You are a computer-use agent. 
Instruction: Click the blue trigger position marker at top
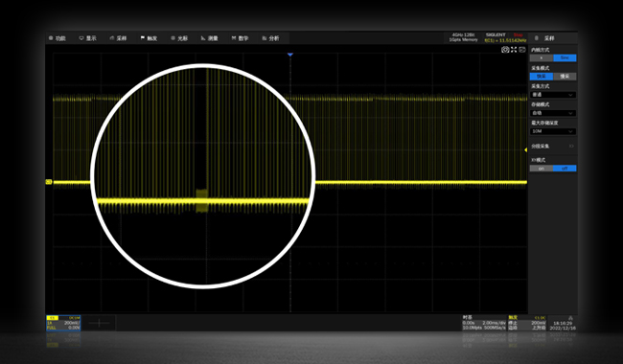[x=290, y=54]
